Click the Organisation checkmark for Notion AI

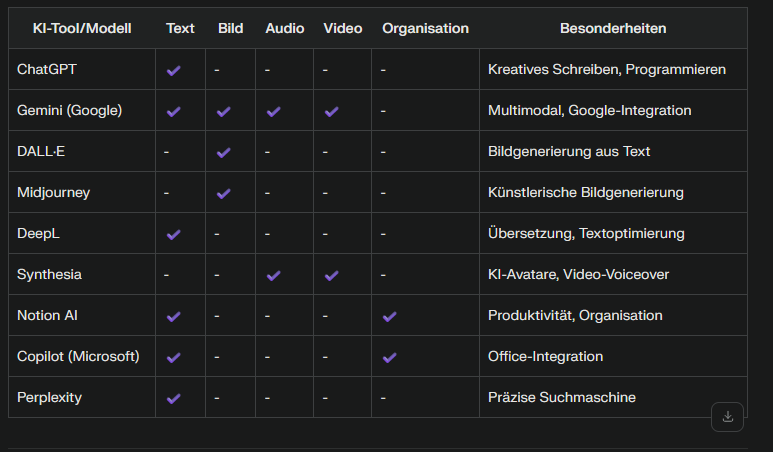coord(390,316)
